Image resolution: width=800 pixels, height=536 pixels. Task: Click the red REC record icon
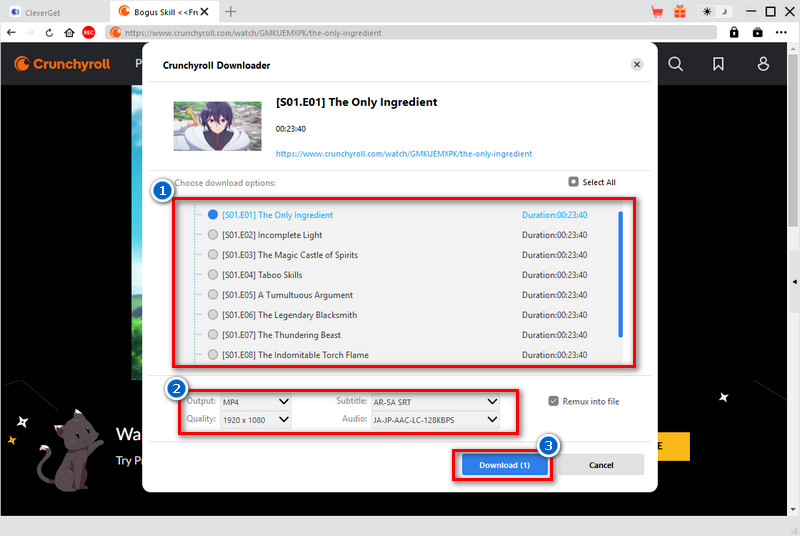click(89, 33)
